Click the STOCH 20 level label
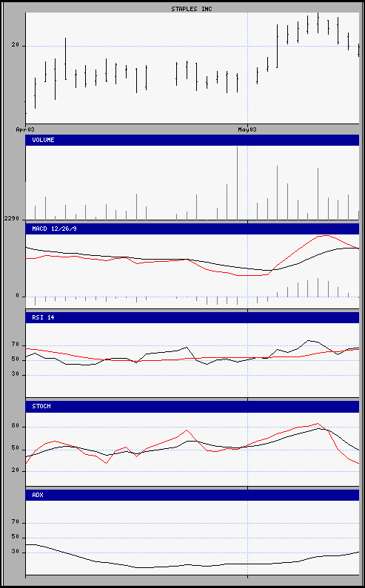The height and width of the screenshot is (588, 365). (15, 470)
